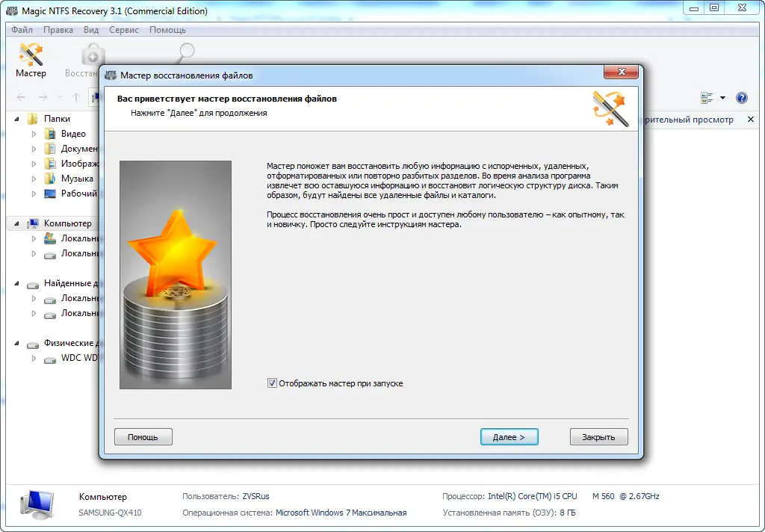Click the Закрыть button in wizard
Image resolution: width=765 pixels, height=532 pixels.
click(x=598, y=437)
